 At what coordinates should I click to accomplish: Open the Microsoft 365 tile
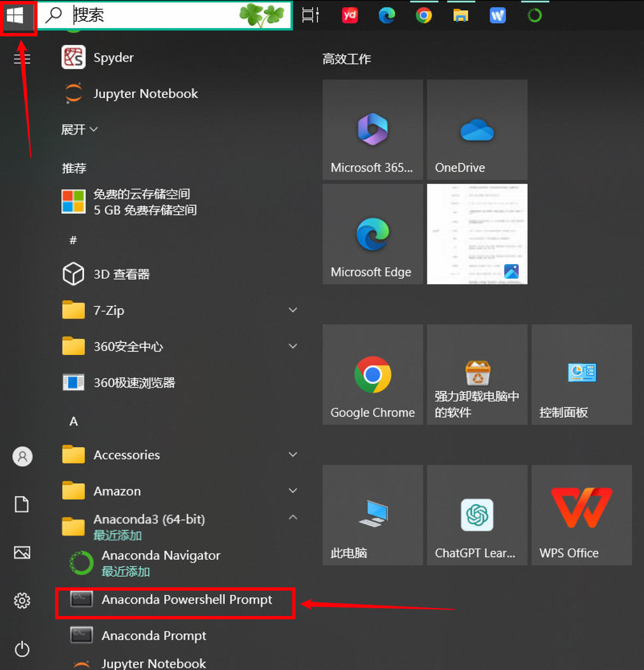[373, 129]
